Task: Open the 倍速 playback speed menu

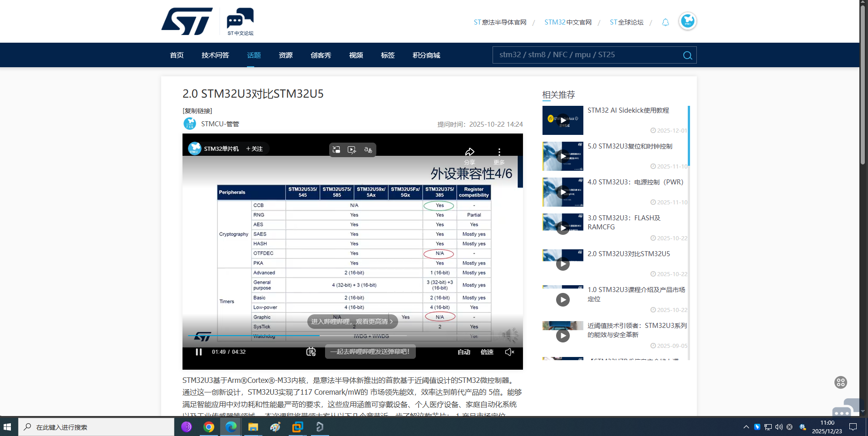Action: pyautogui.click(x=487, y=352)
